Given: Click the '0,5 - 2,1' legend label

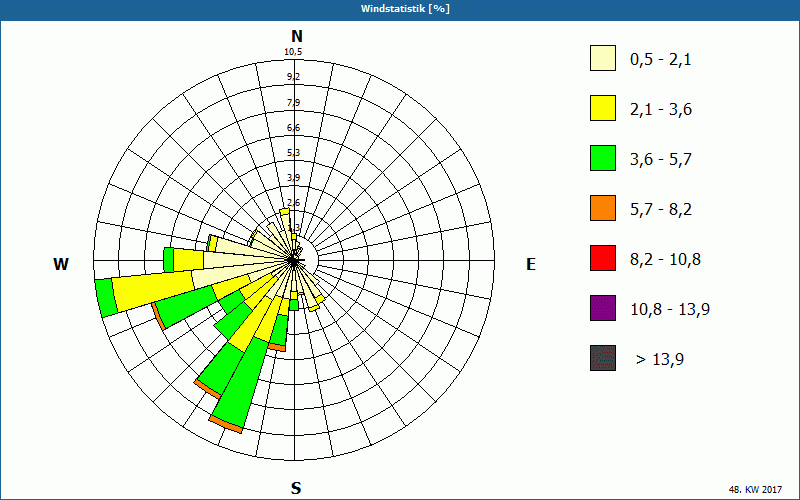Looking at the screenshot, I should click(661, 60).
